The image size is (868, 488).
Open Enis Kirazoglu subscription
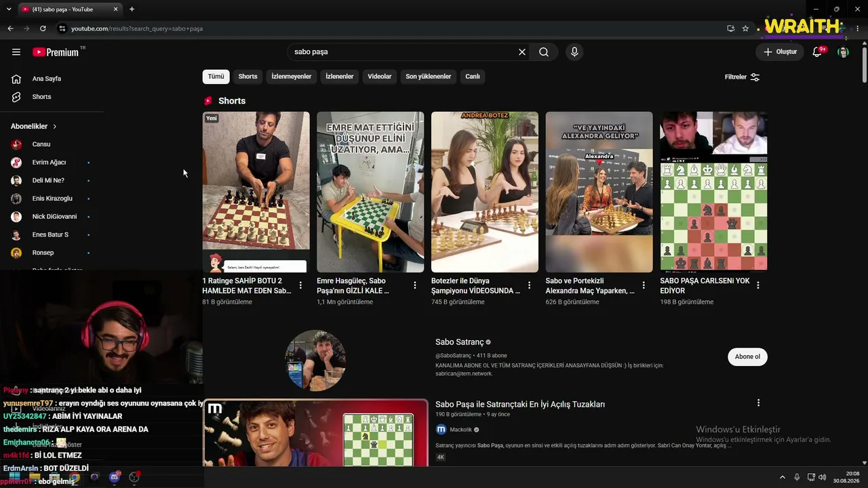coord(51,199)
